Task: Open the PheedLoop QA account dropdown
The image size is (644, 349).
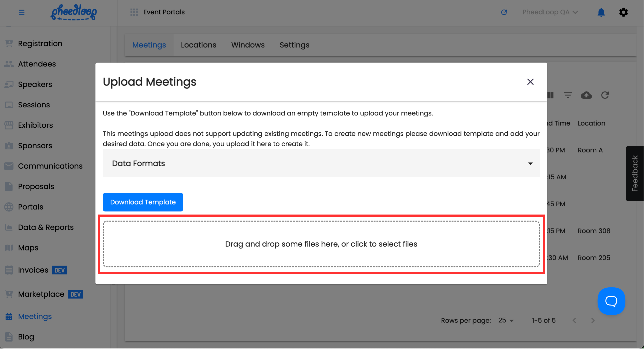Action: 550,12
